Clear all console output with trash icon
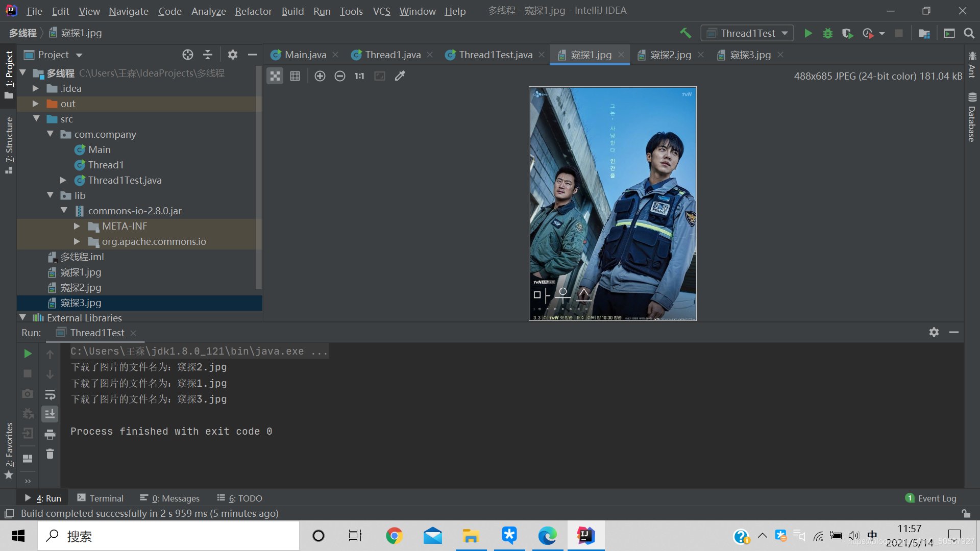Screen dimensions: 980x551 coord(50,454)
